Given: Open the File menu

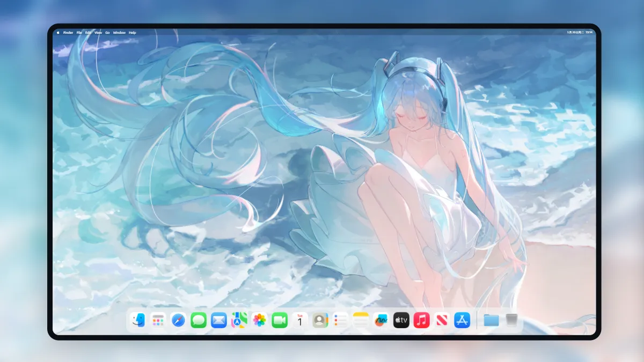Looking at the screenshot, I should click(79, 33).
